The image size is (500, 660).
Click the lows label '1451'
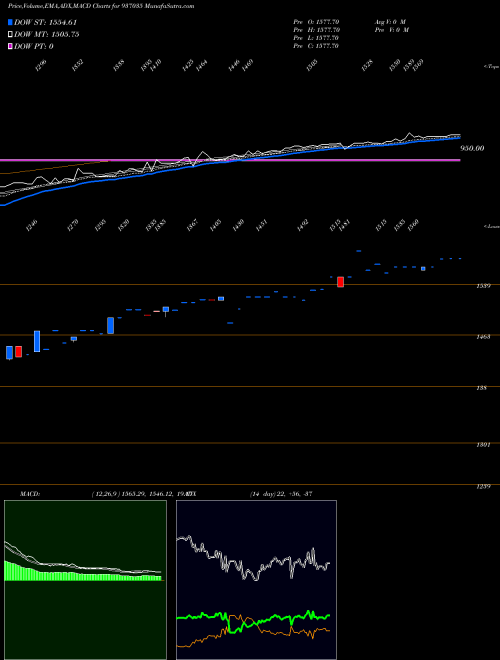pyautogui.click(x=261, y=226)
